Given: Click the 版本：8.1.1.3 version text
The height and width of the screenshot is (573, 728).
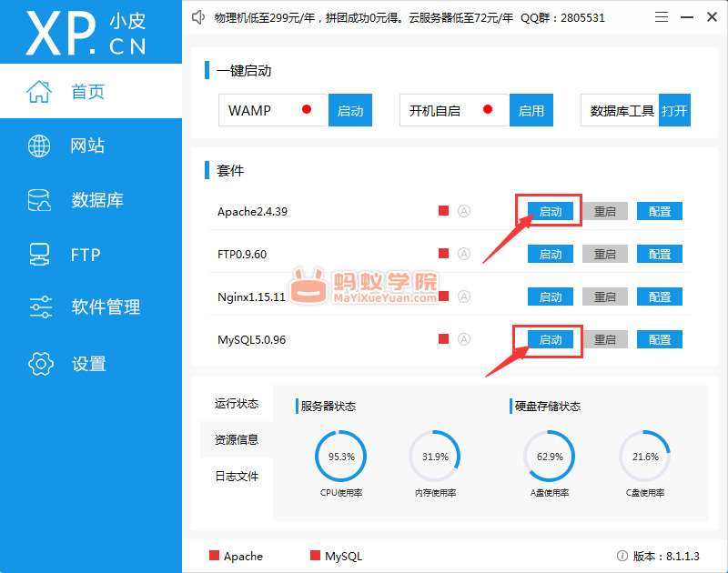Looking at the screenshot, I should (x=666, y=556).
